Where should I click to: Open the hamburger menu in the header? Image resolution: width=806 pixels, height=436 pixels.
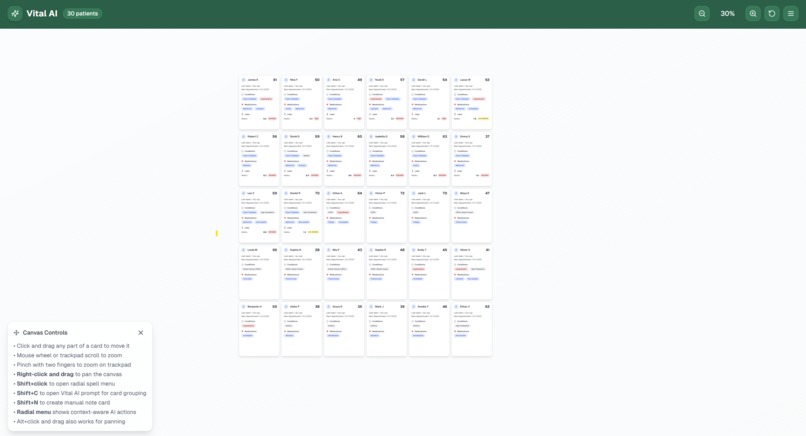click(791, 13)
